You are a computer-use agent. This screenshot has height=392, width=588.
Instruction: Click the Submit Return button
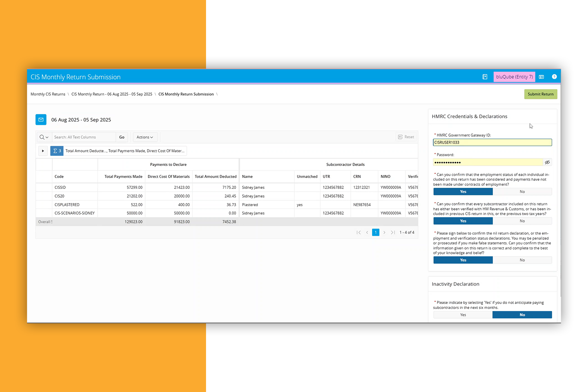pos(540,94)
